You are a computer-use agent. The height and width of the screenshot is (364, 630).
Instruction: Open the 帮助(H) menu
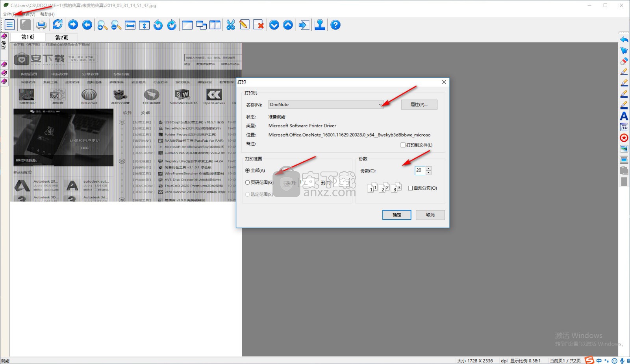tap(47, 14)
